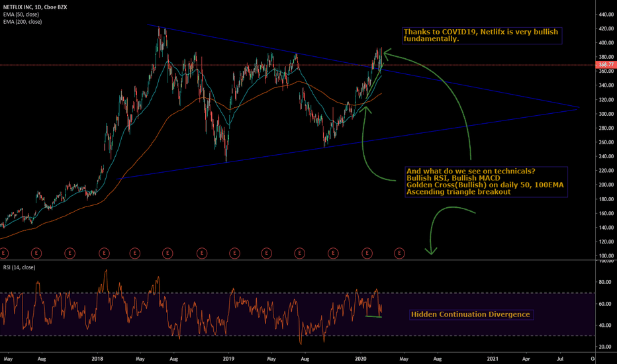The image size is (617, 364).
Task: Click the current price tag 368.77
Action: (x=606, y=65)
